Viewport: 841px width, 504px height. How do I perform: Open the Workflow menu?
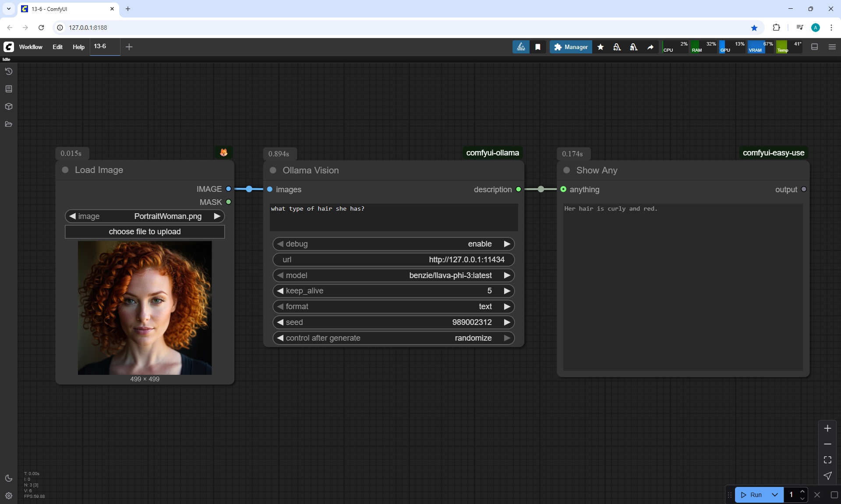pyautogui.click(x=31, y=47)
